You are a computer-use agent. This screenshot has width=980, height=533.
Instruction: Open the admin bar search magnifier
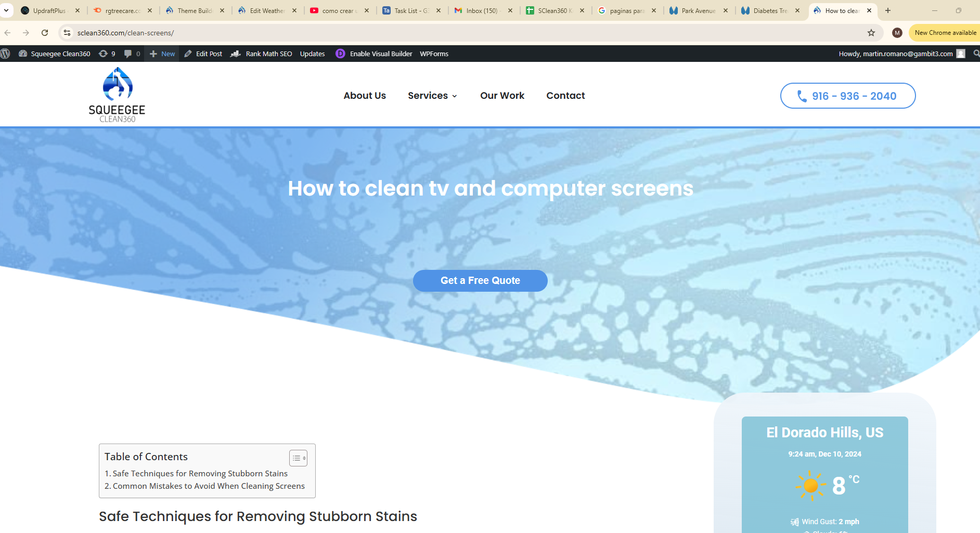pos(976,54)
